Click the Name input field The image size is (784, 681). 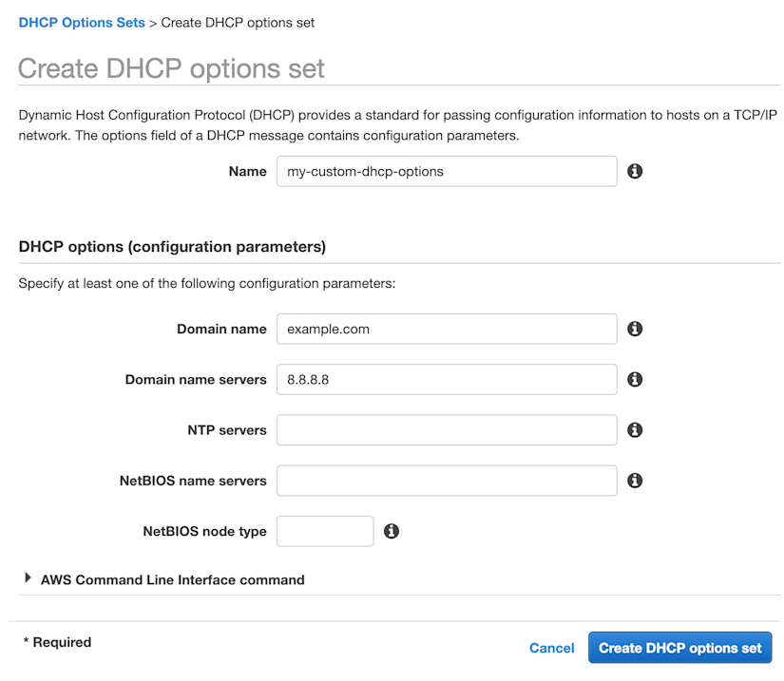pos(447,171)
